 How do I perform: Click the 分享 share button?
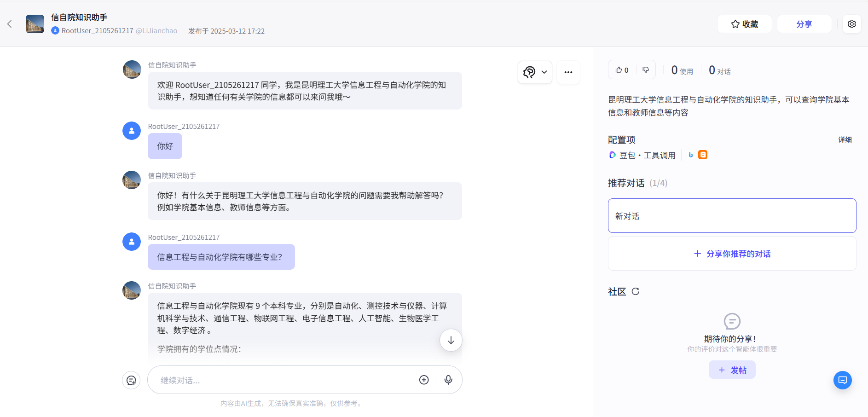pyautogui.click(x=804, y=24)
